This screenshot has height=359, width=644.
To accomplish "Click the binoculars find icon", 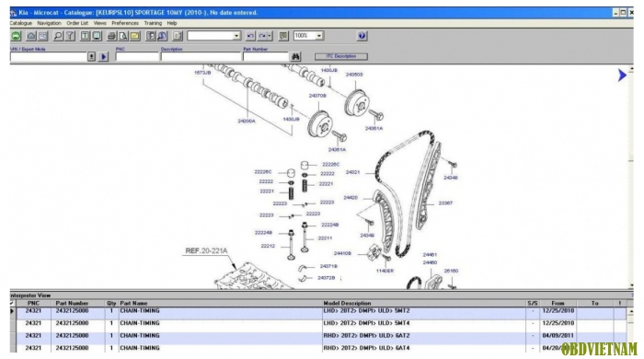I will (295, 57).
